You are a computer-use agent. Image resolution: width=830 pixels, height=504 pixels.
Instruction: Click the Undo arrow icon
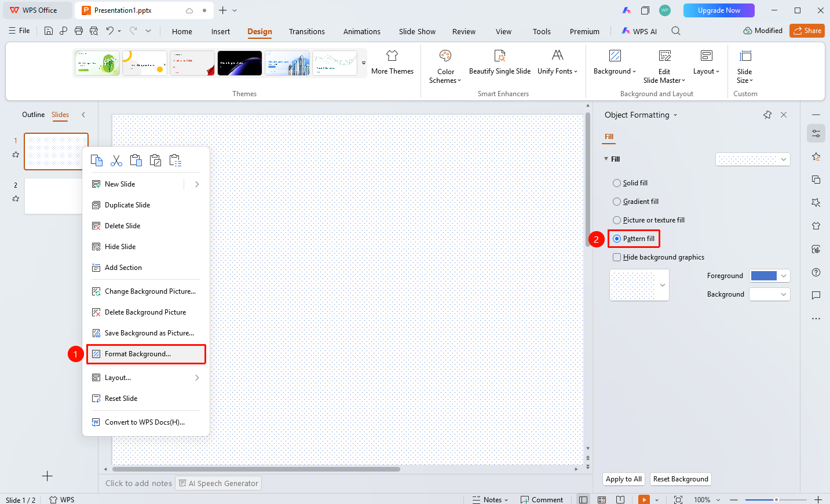[109, 31]
